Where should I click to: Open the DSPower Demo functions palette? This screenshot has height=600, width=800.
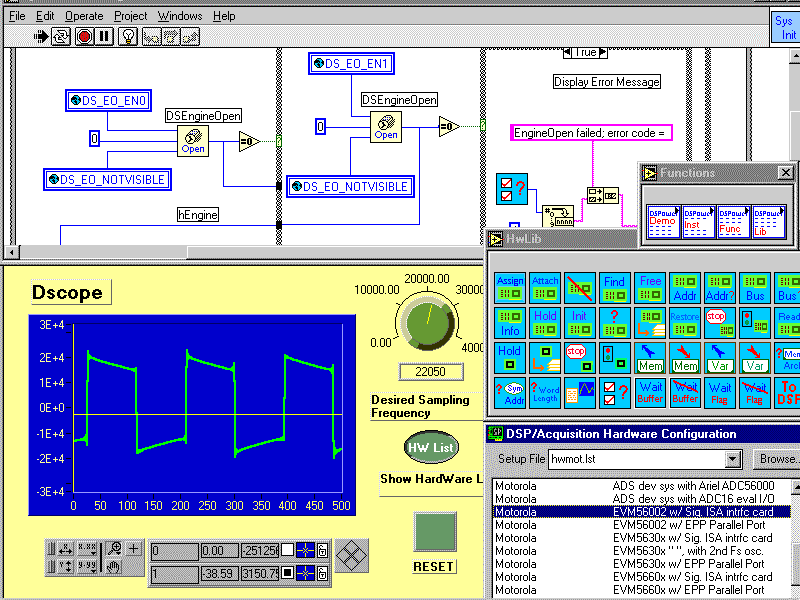tap(663, 221)
